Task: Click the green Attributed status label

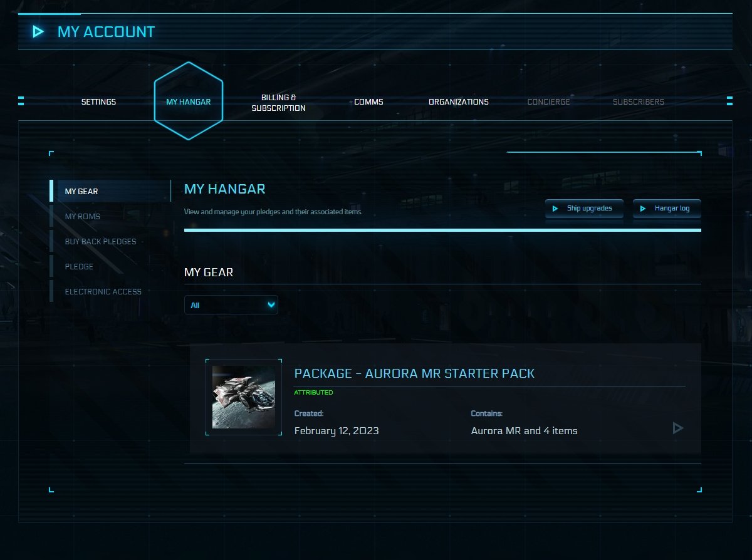Action: pyautogui.click(x=313, y=393)
